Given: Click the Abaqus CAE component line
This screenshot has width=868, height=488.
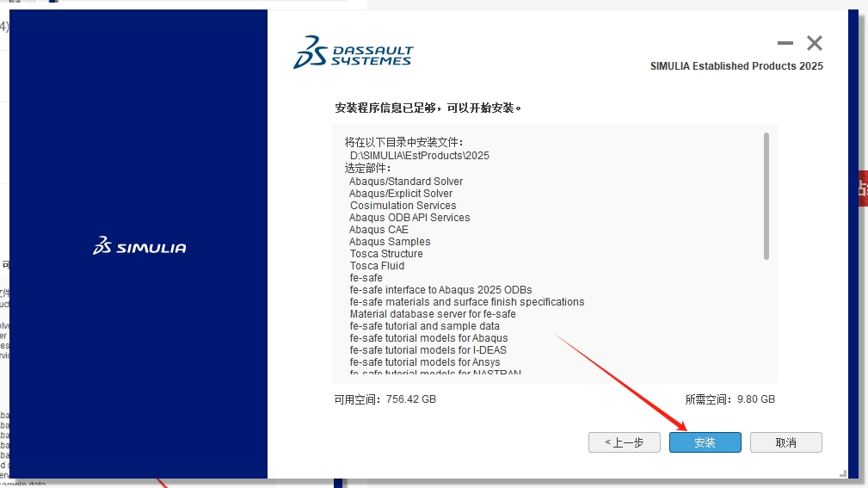Looking at the screenshot, I should (x=379, y=230).
